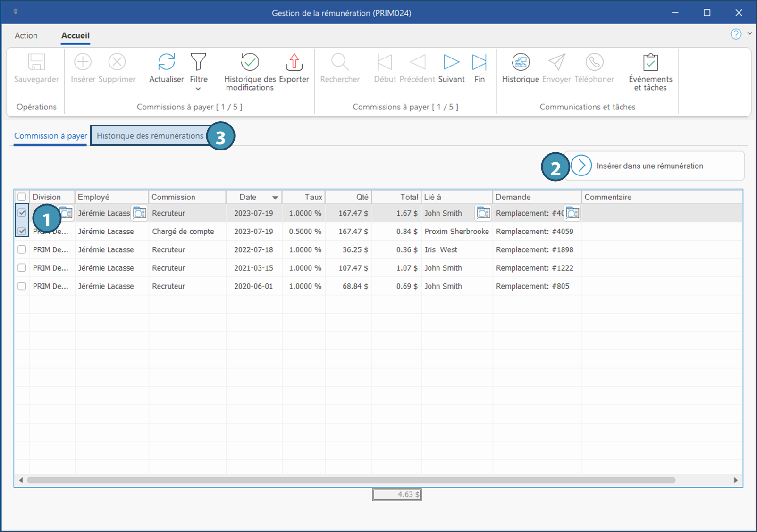Open the Action menu tab

(x=26, y=35)
